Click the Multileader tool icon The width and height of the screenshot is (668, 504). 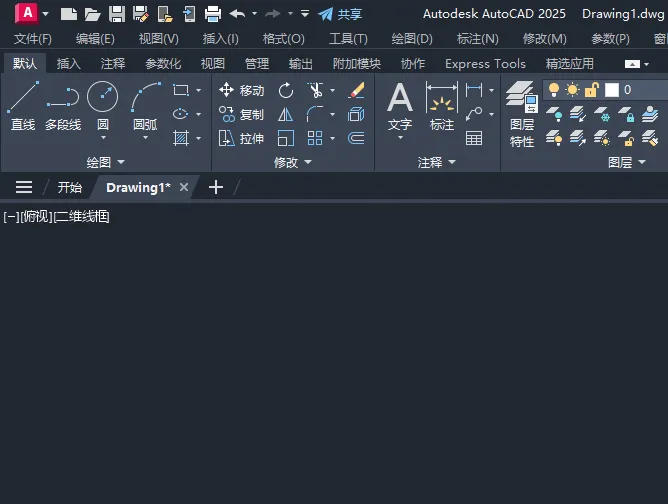pyautogui.click(x=474, y=114)
